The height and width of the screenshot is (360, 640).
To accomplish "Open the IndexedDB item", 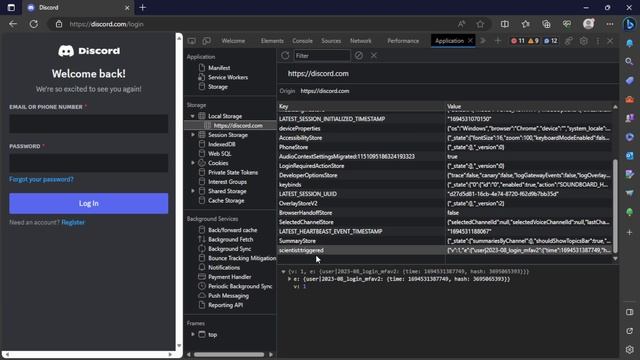I will (x=222, y=144).
